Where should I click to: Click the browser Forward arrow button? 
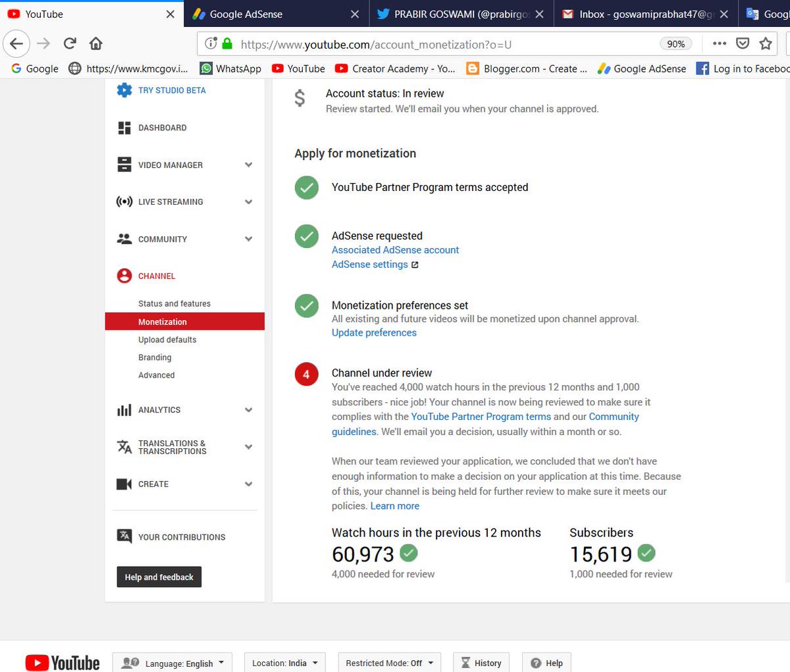click(43, 43)
